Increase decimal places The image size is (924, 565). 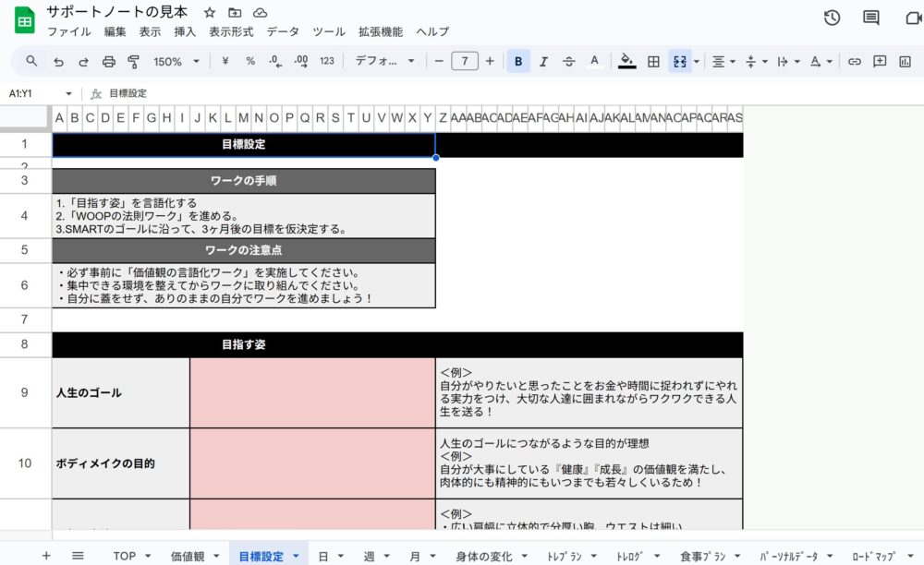[300, 61]
